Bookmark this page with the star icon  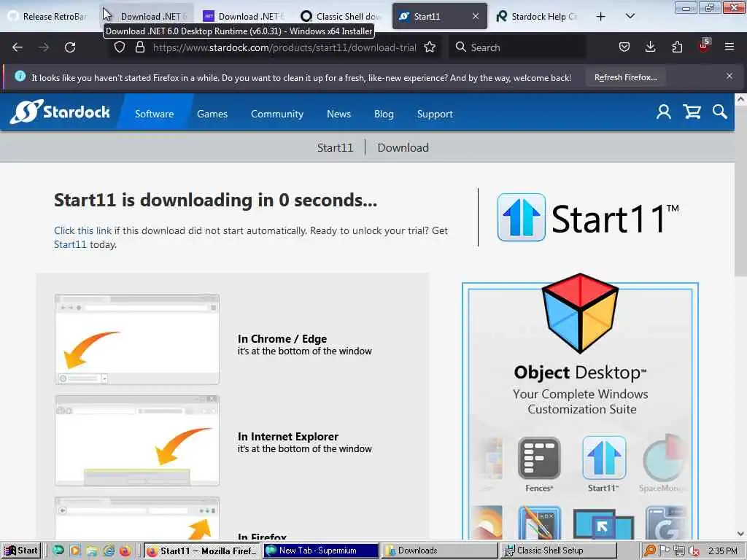pos(430,47)
